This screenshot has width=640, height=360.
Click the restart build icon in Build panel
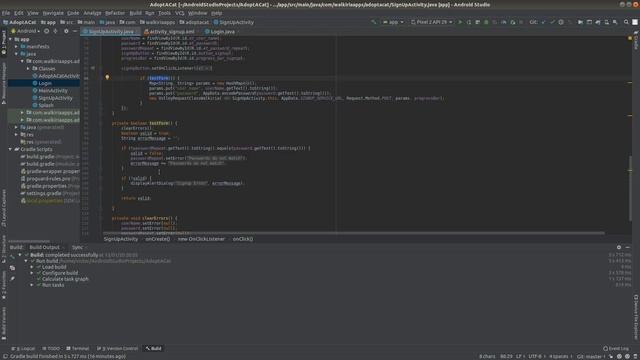coord(12,256)
